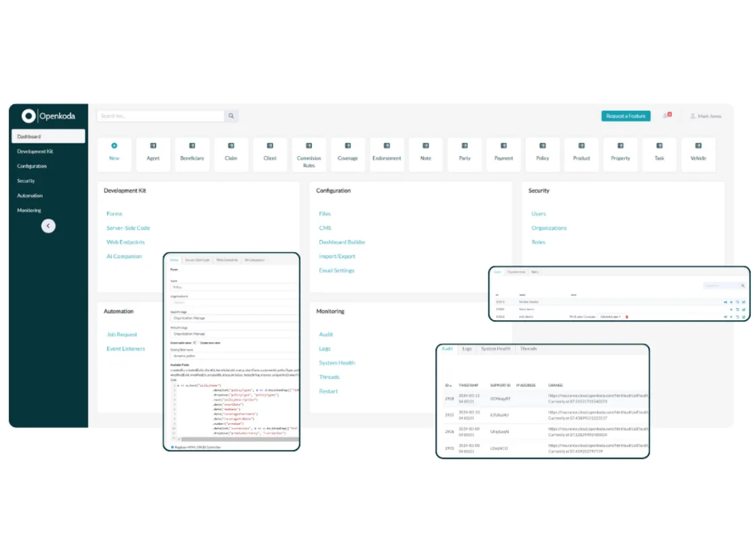Open the Administrator role dropdown
Viewport: 756px width, 538px height.
coord(610,317)
